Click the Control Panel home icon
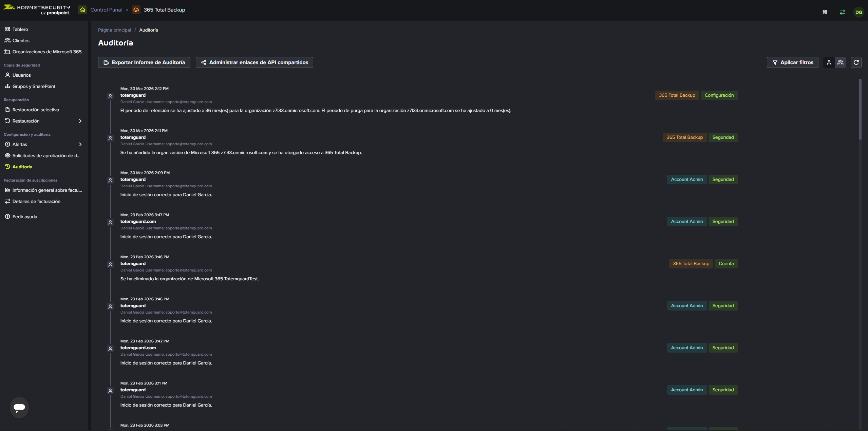 (x=82, y=10)
